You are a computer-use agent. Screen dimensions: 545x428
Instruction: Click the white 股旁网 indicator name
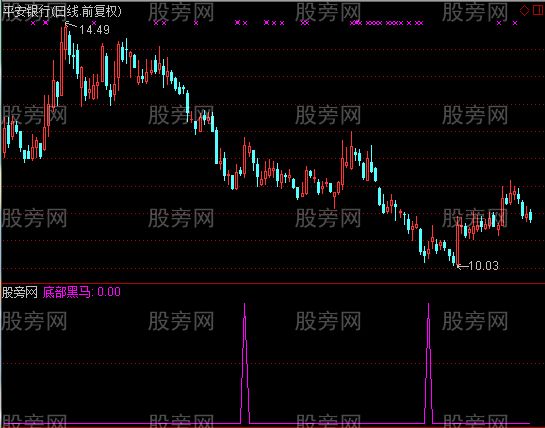tap(19, 292)
